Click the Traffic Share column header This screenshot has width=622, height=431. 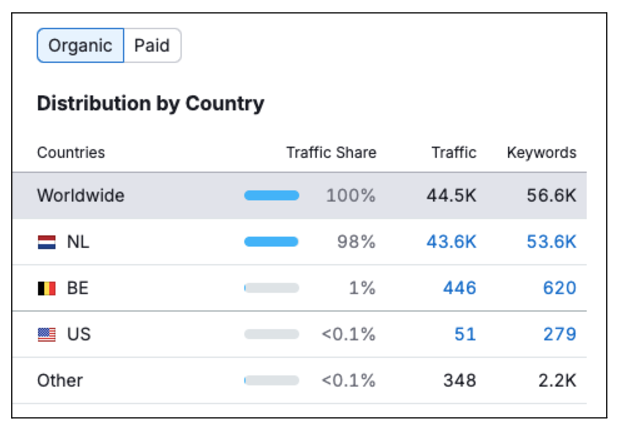331,153
